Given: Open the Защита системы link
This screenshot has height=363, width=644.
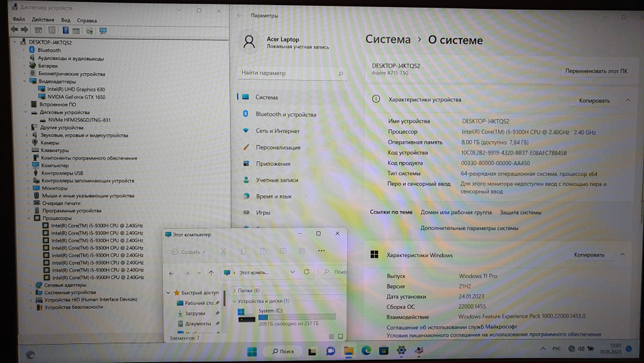Looking at the screenshot, I should pyautogui.click(x=520, y=212).
